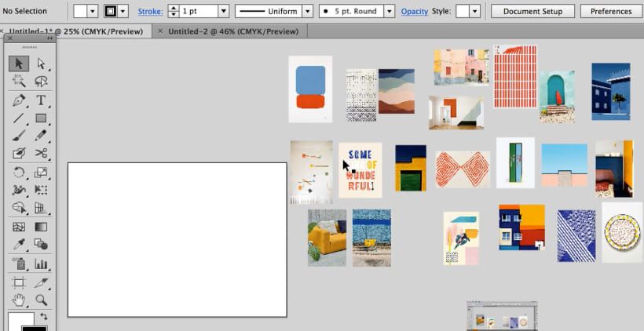
Task: Select the Gradient tool
Action: (x=41, y=227)
